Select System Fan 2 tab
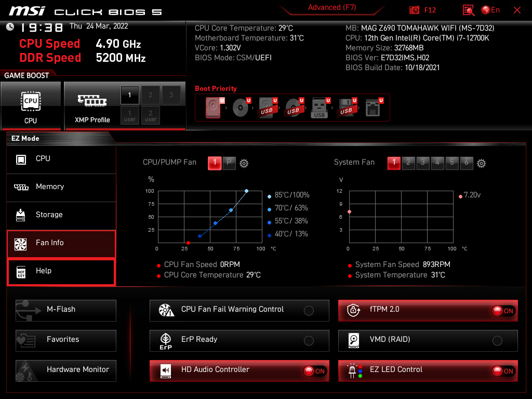This screenshot has height=399, width=532. (408, 163)
